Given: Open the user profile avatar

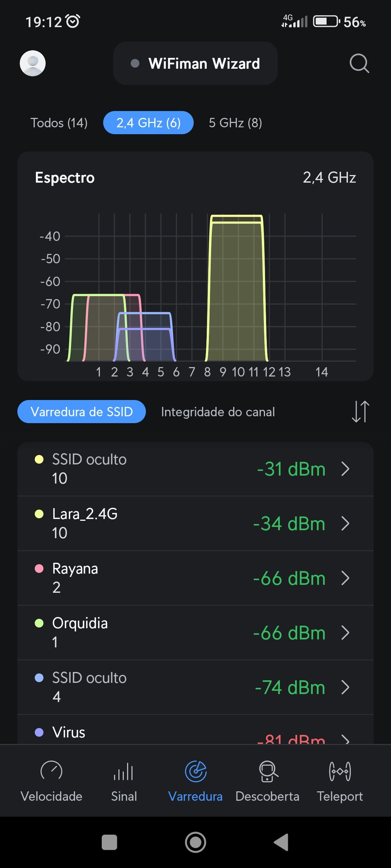Looking at the screenshot, I should coord(33,63).
